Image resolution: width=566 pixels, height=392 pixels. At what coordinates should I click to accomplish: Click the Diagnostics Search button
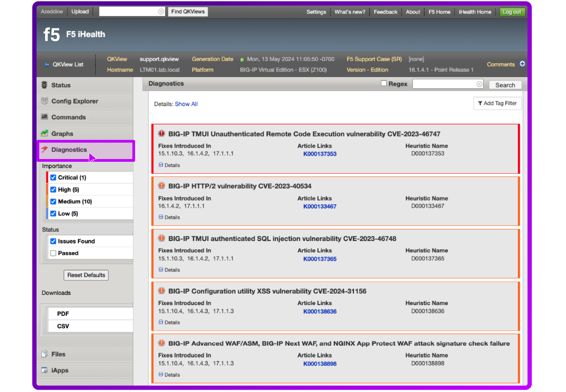tap(505, 85)
